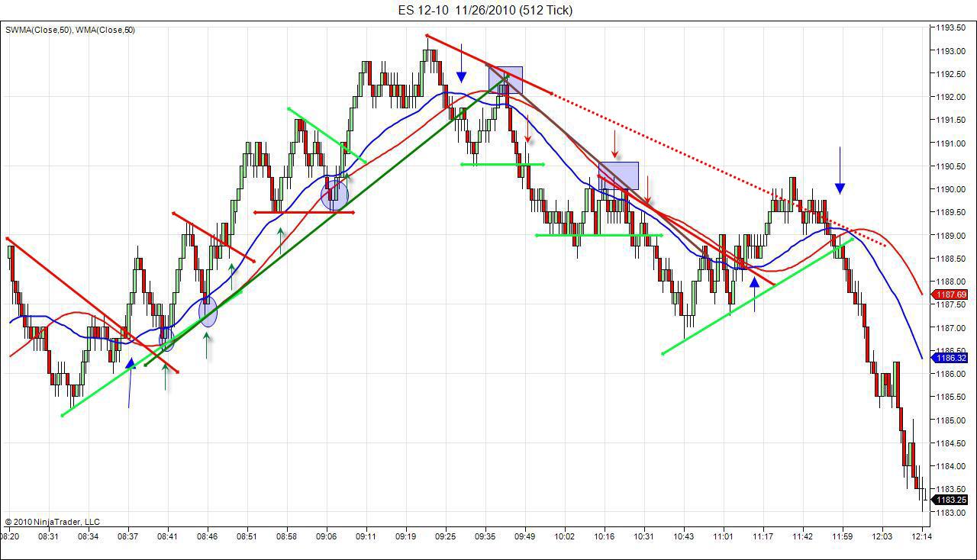
Task: Pick time label 09:35 on the axis
Action: (485, 536)
